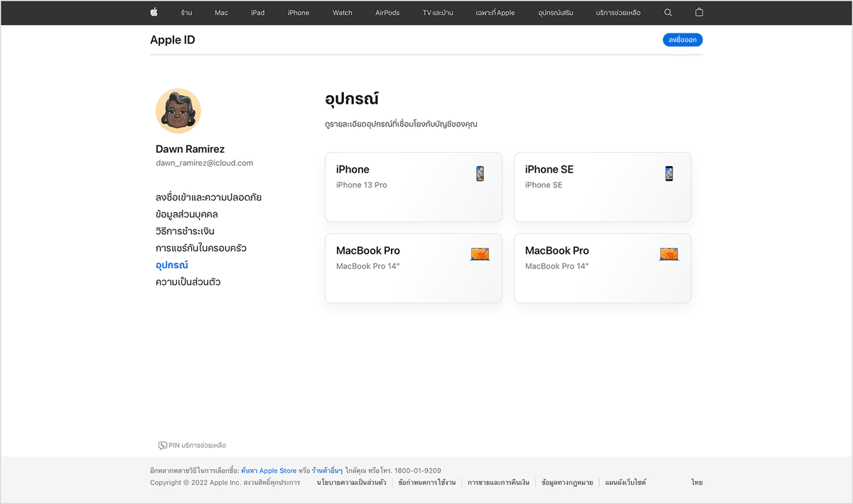Click the Apple logo in navigation bar
853x504 pixels.
154,13
